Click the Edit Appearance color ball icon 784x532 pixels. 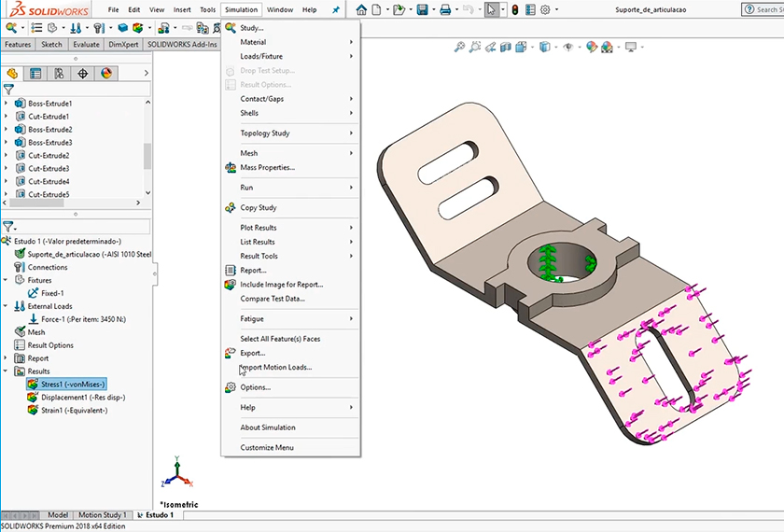(590, 47)
